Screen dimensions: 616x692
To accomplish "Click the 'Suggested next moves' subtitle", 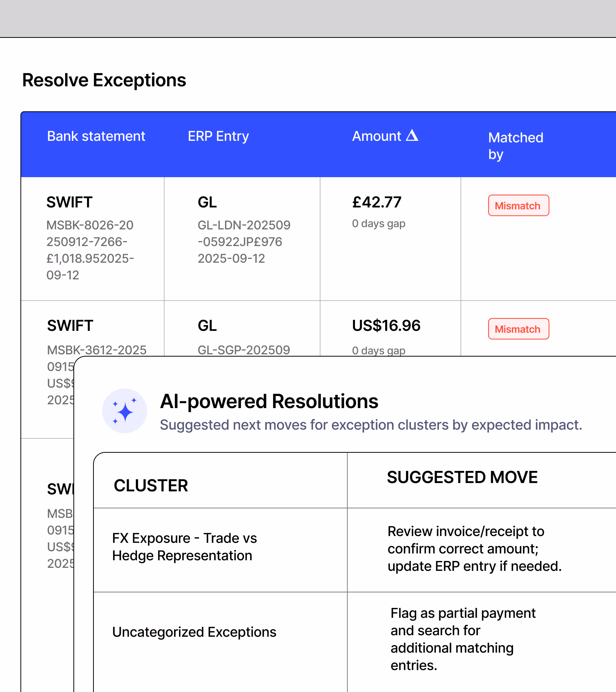I will tap(371, 425).
